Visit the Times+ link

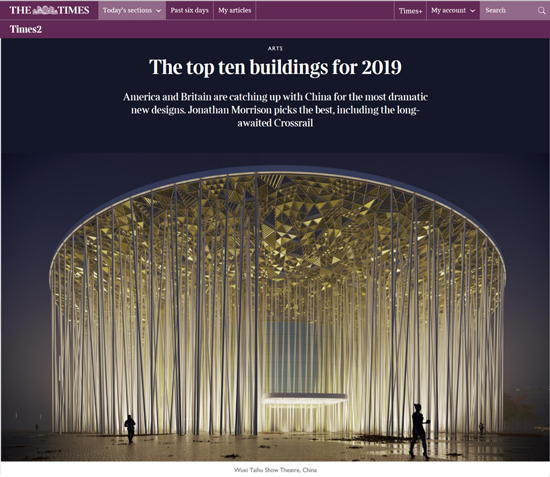pyautogui.click(x=410, y=11)
